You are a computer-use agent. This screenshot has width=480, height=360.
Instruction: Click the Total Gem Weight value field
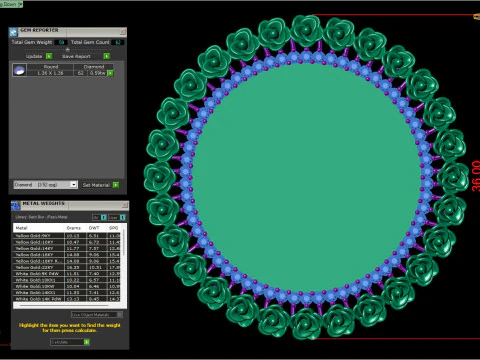tap(61, 42)
